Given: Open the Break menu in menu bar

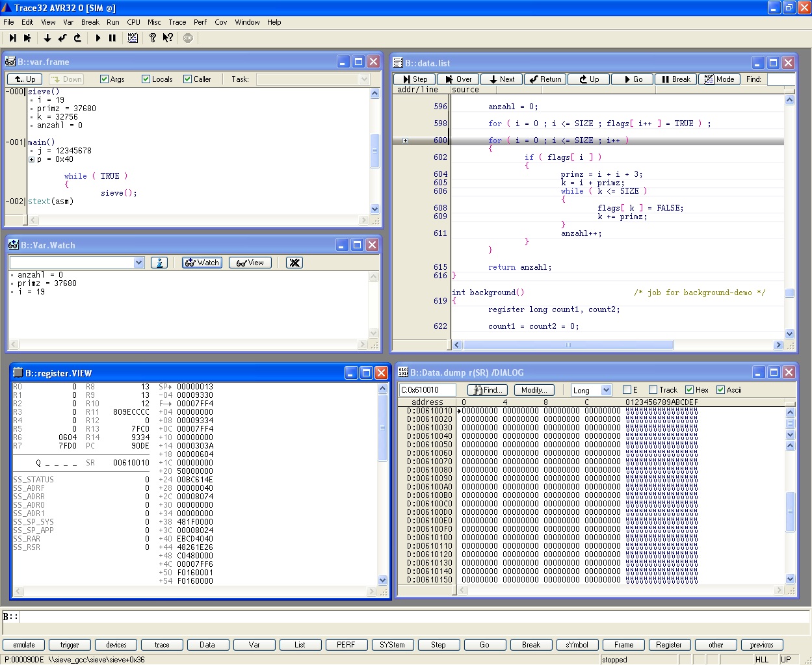Looking at the screenshot, I should pyautogui.click(x=90, y=22).
